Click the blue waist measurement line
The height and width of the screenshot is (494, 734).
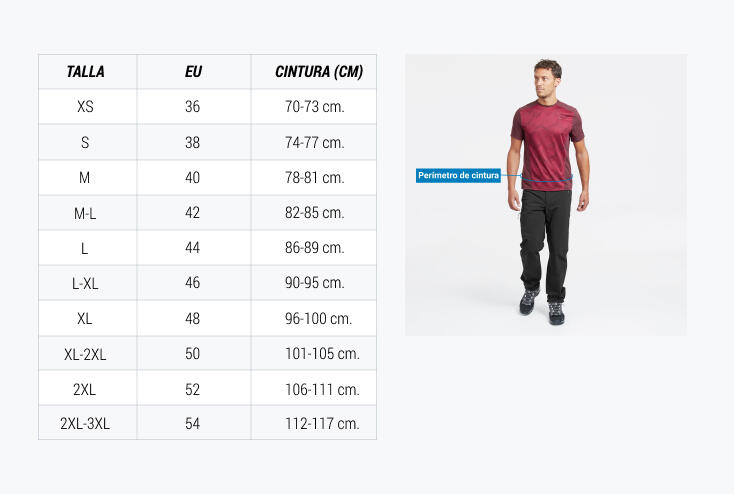tap(546, 178)
